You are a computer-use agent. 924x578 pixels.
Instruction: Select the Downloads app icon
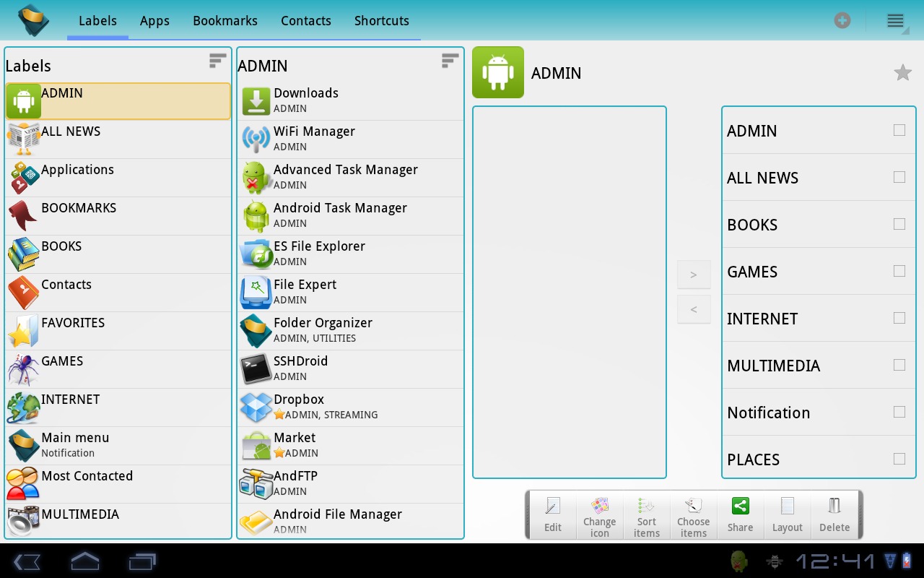[256, 101]
